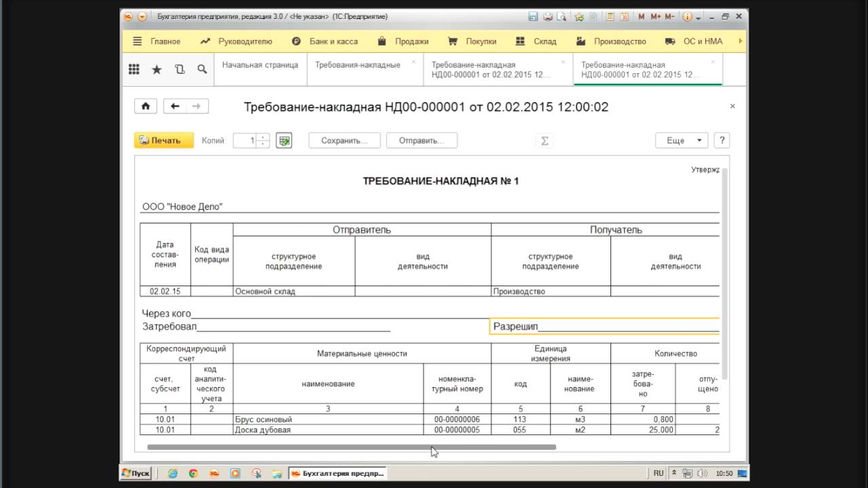Click the 1C logo icon in title bar
The height and width of the screenshot is (488, 868).
pos(128,16)
